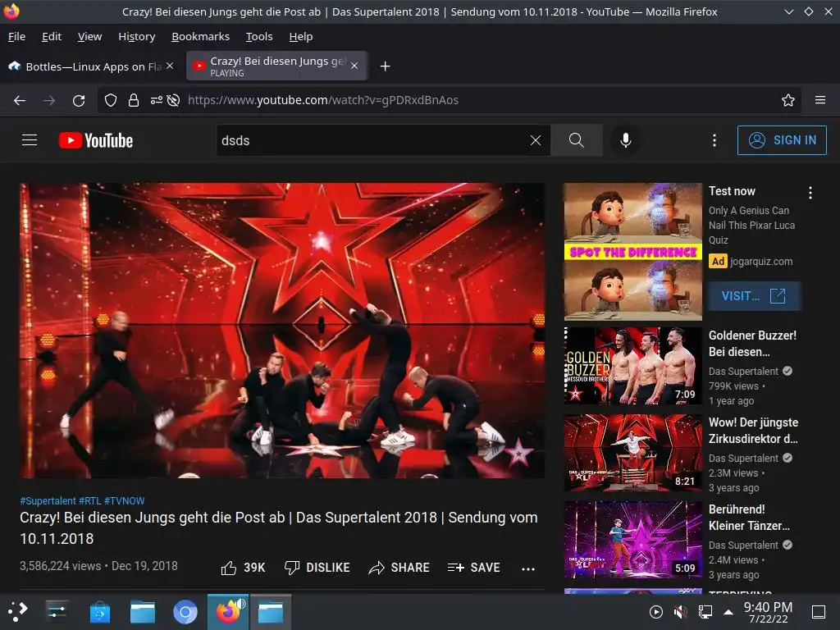Open the clock showing 9:40 PM
This screenshot has width=840, height=630.
coord(768,612)
